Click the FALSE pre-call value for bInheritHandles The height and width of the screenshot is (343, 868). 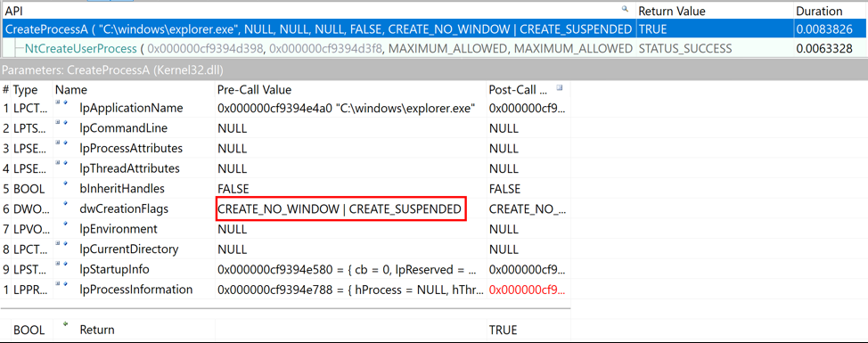[x=233, y=189]
